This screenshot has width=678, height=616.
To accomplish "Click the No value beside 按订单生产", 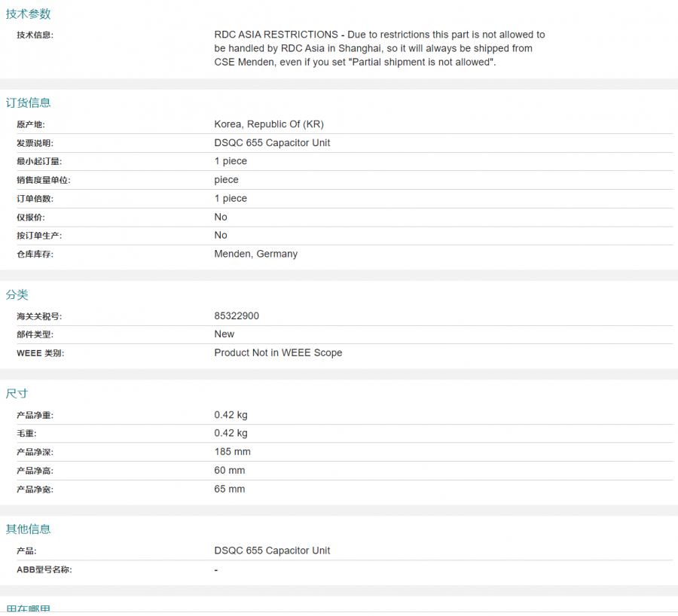I will (x=221, y=235).
